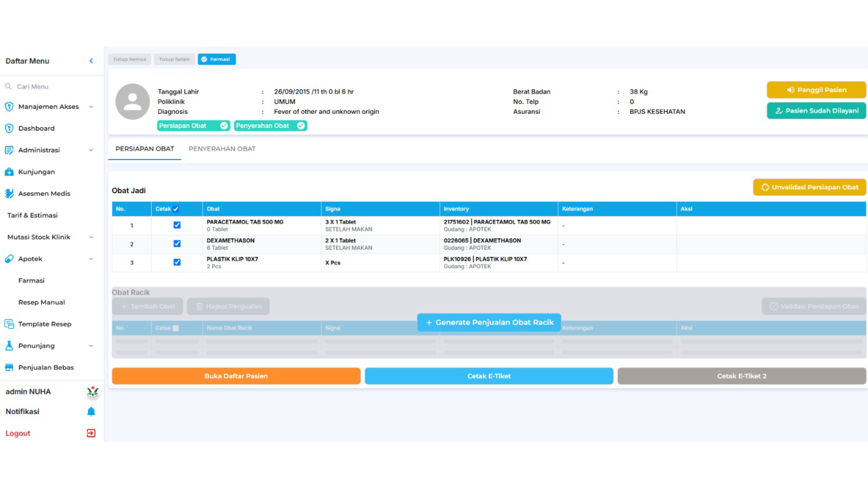Uncheck Cetak checkbox for DEXAMETHASON row

[177, 243]
